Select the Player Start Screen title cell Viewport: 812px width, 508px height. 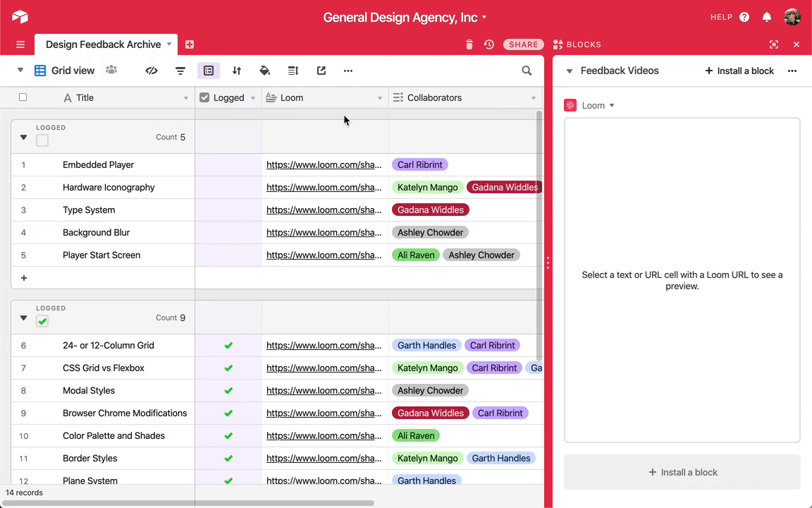101,255
